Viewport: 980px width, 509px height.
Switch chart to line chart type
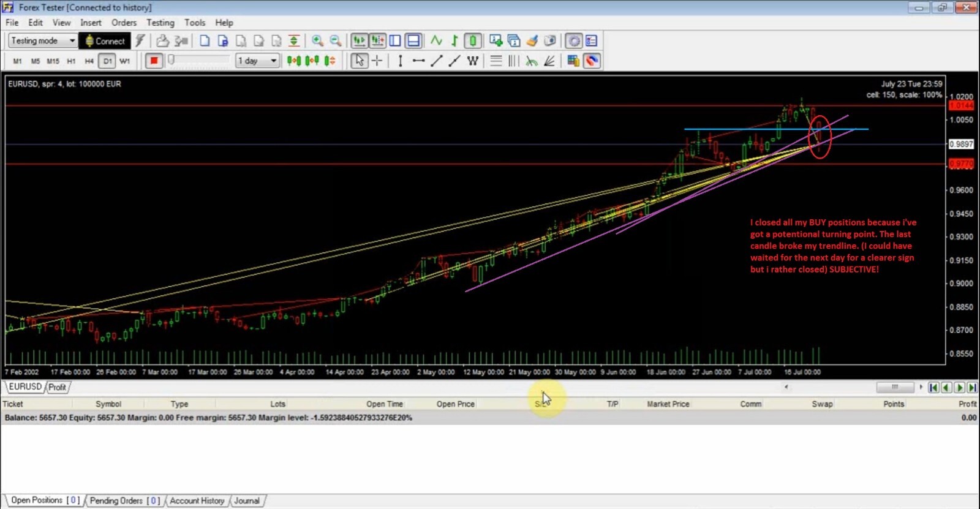point(436,41)
